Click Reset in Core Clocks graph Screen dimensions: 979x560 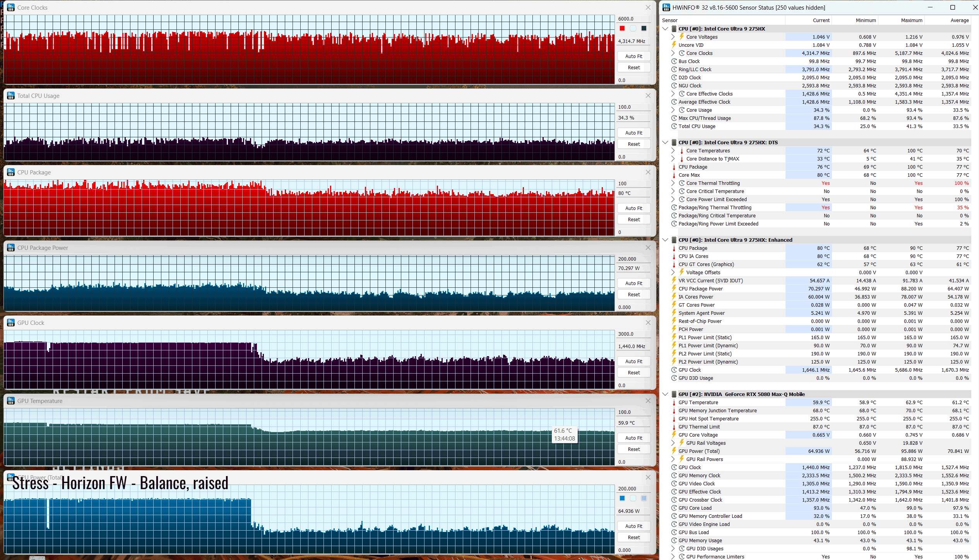click(633, 67)
